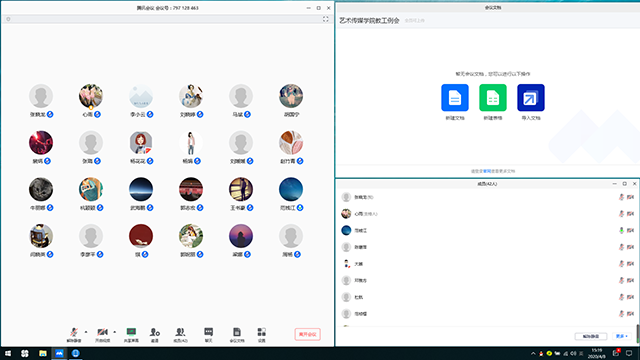Click the red-haired cartoon girl avatar
This screenshot has width=640, height=360.
pos(141,143)
